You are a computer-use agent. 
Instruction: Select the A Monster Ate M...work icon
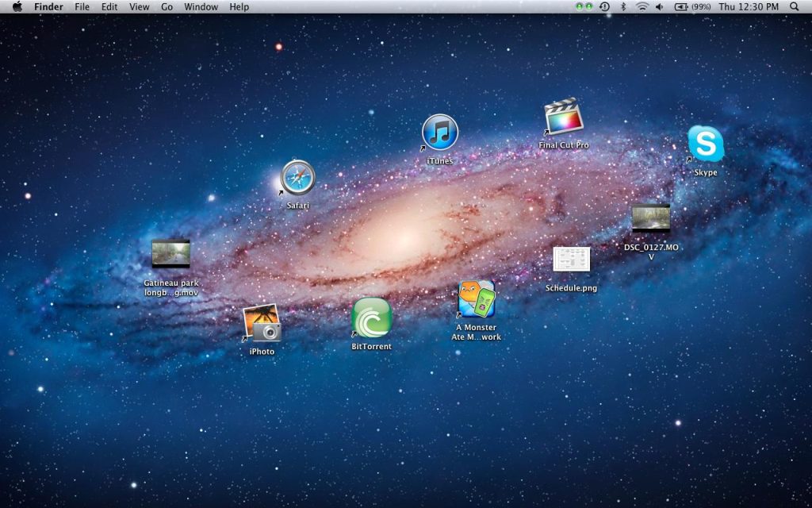click(477, 299)
